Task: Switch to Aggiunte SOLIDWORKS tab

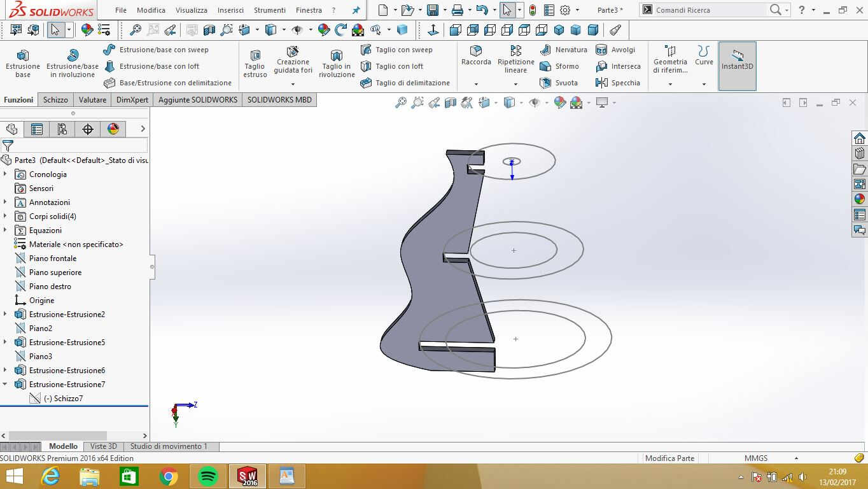Action: click(198, 99)
